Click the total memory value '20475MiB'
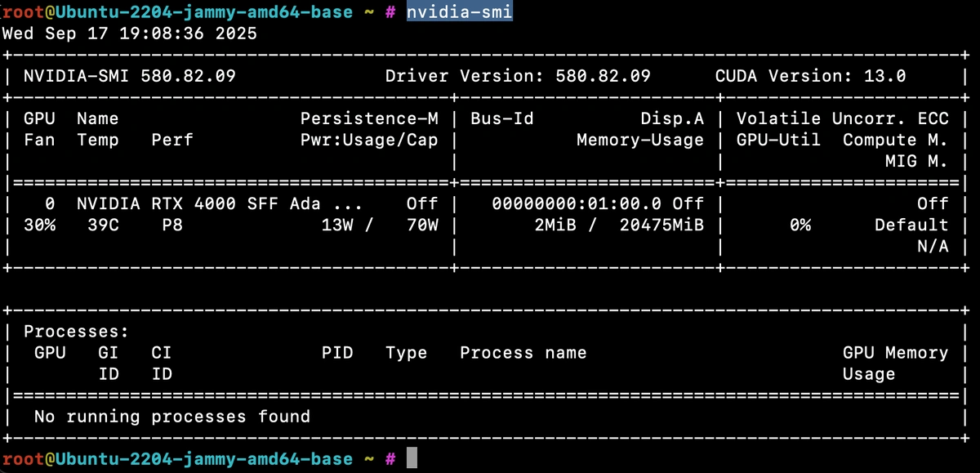 click(x=661, y=225)
